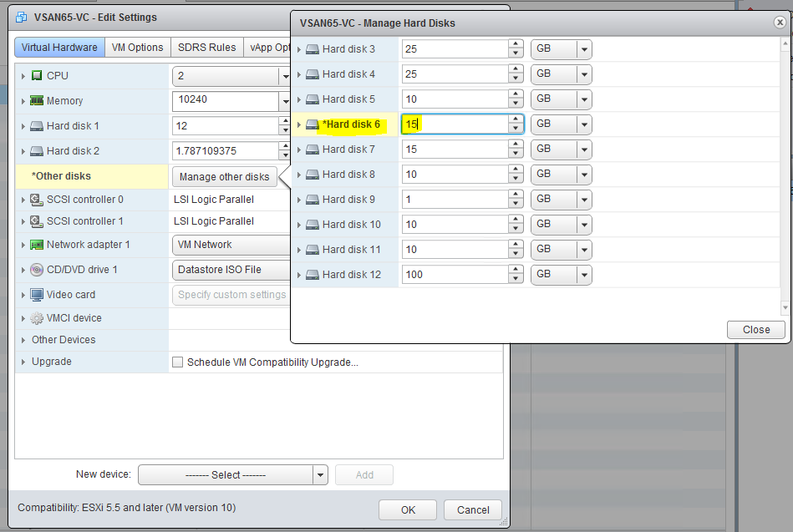Image resolution: width=793 pixels, height=532 pixels.
Task: Click the Network adapter 1 card icon
Action: tap(37, 245)
